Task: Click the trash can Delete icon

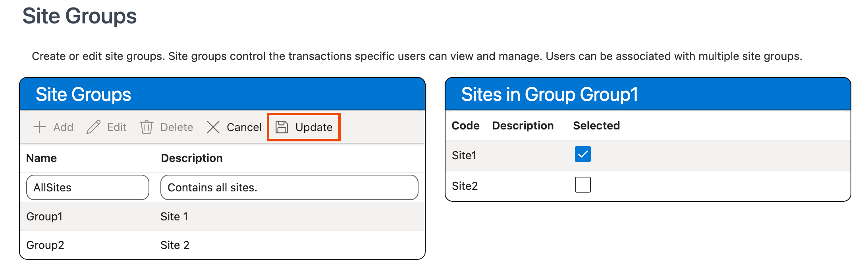Action: tap(147, 127)
